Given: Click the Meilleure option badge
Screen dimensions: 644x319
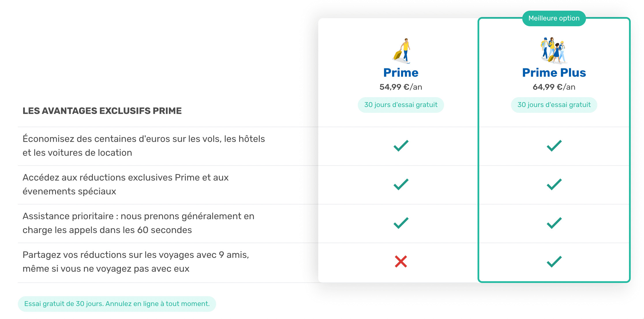Looking at the screenshot, I should 554,18.
